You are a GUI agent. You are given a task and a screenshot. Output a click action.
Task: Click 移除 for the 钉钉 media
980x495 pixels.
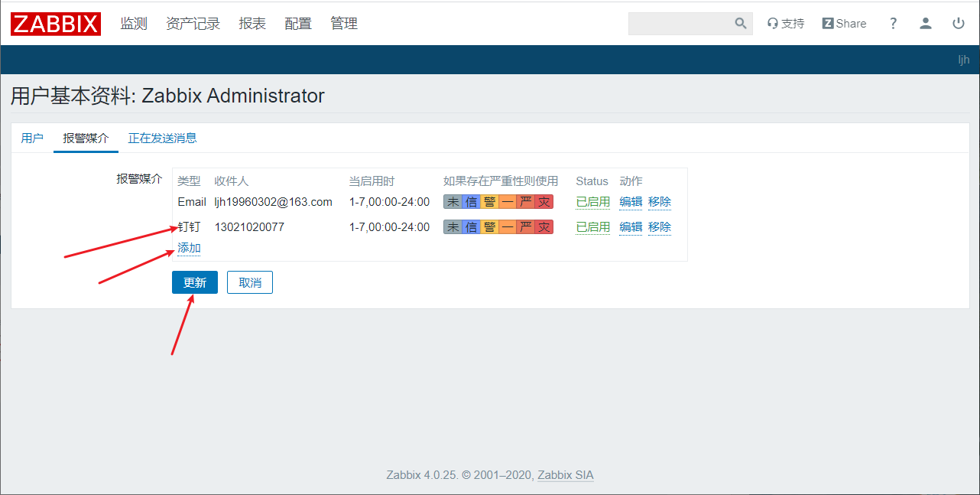click(660, 227)
